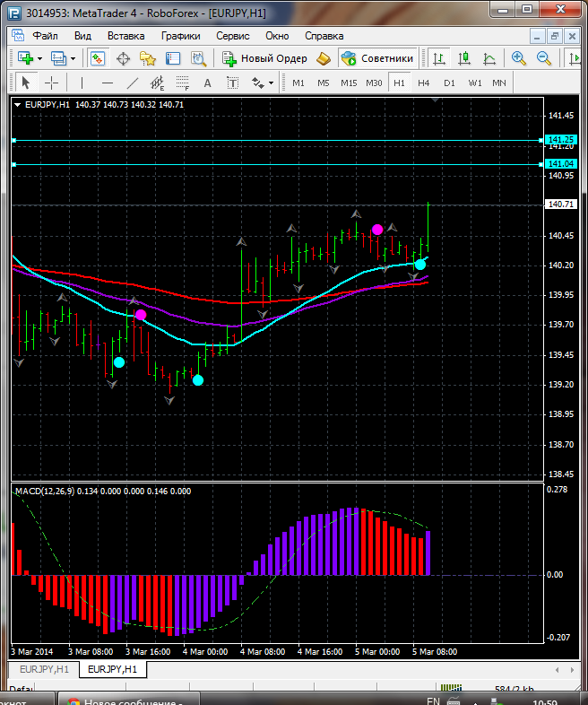Image resolution: width=588 pixels, height=705 pixels.
Task: Click the current price 140.71 label
Action: click(x=560, y=205)
